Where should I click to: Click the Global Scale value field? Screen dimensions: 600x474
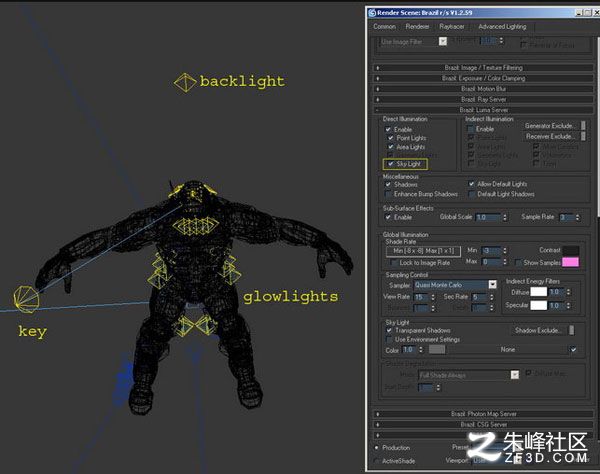[488, 217]
